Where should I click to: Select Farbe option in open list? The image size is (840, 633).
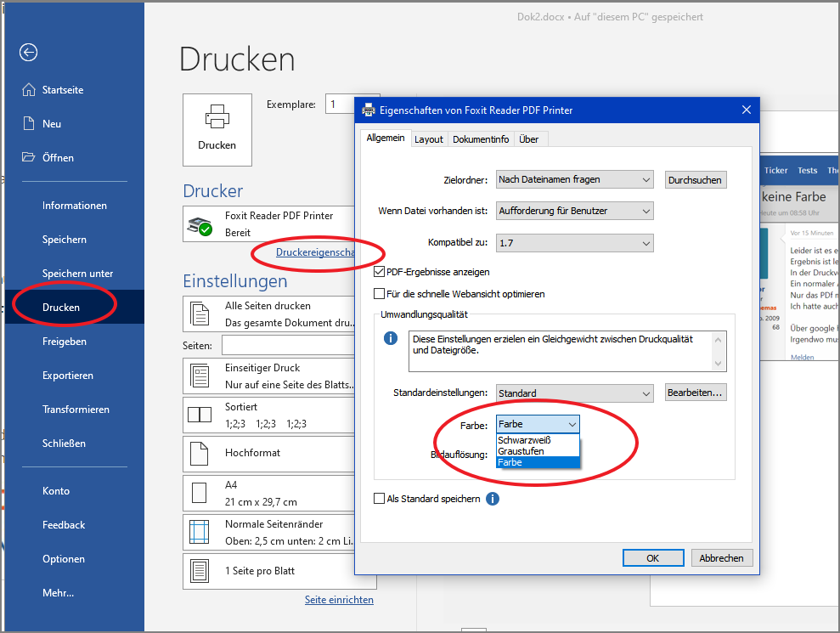click(538, 462)
